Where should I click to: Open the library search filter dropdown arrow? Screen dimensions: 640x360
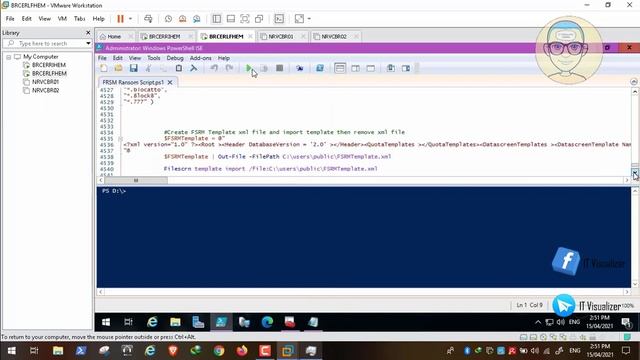[88, 43]
